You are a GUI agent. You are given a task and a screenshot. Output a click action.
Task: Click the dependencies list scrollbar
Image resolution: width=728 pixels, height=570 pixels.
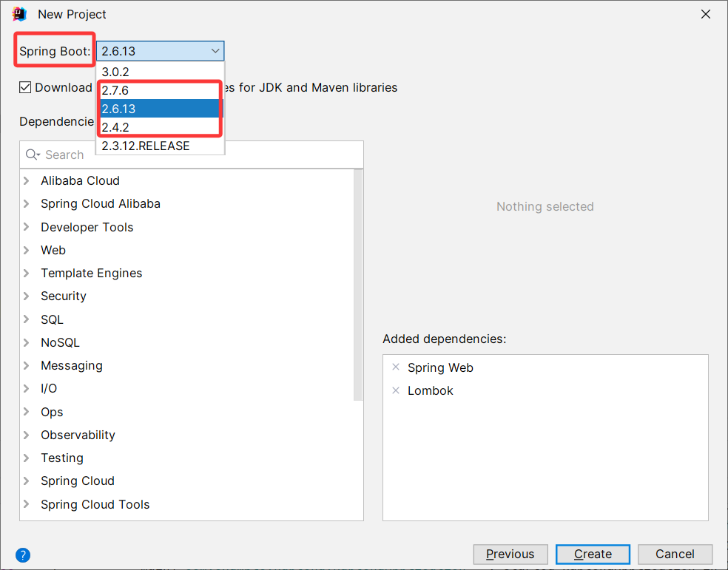pyautogui.click(x=358, y=285)
